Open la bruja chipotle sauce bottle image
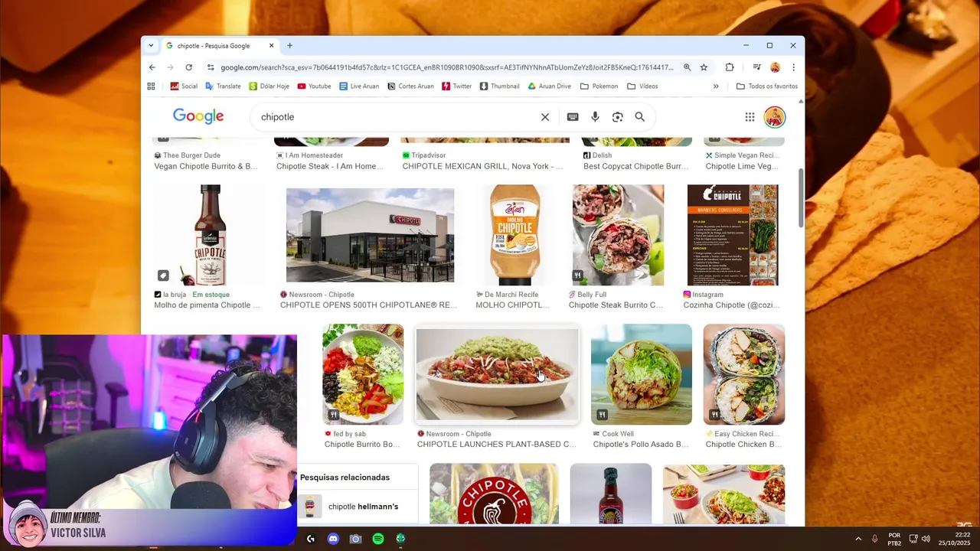This screenshot has height=551, width=980. tap(210, 235)
